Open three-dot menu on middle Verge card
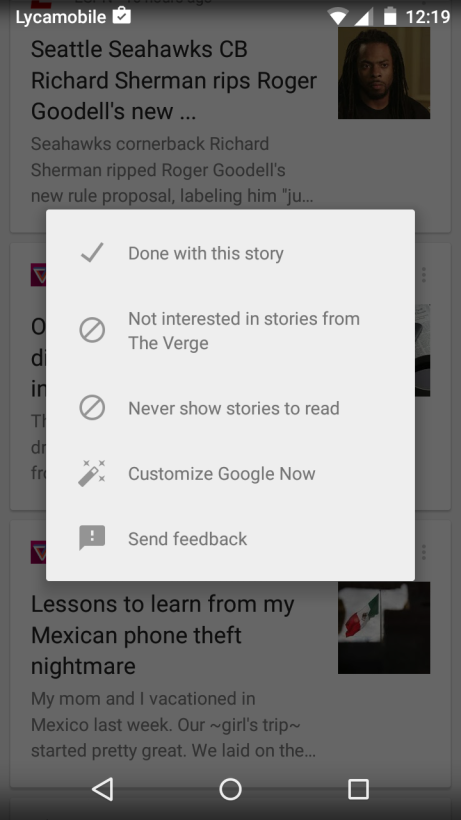Image resolution: width=461 pixels, height=820 pixels. click(x=424, y=274)
